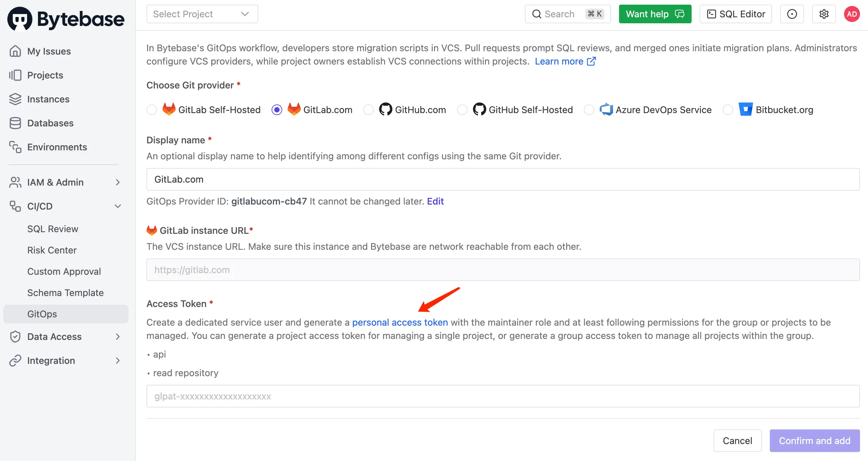Screen dimensions: 868x461
Task: Click the chat bubble icon in Want help
Action: click(680, 14)
